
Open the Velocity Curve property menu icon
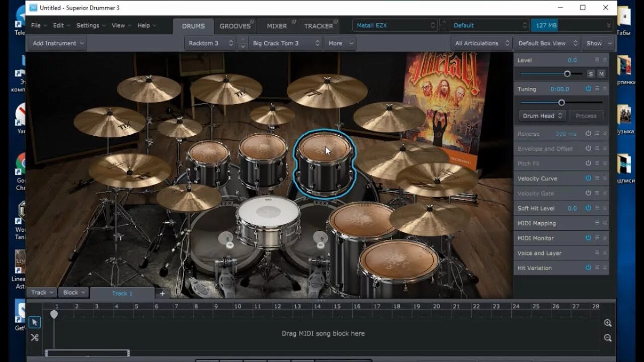[x=597, y=178]
